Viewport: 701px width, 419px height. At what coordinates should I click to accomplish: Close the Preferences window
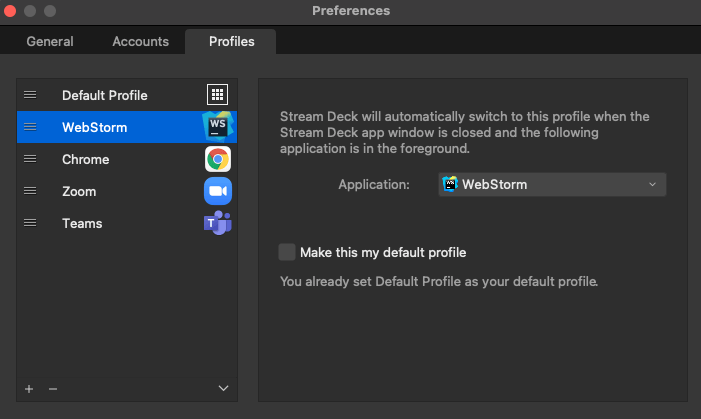(x=10, y=10)
